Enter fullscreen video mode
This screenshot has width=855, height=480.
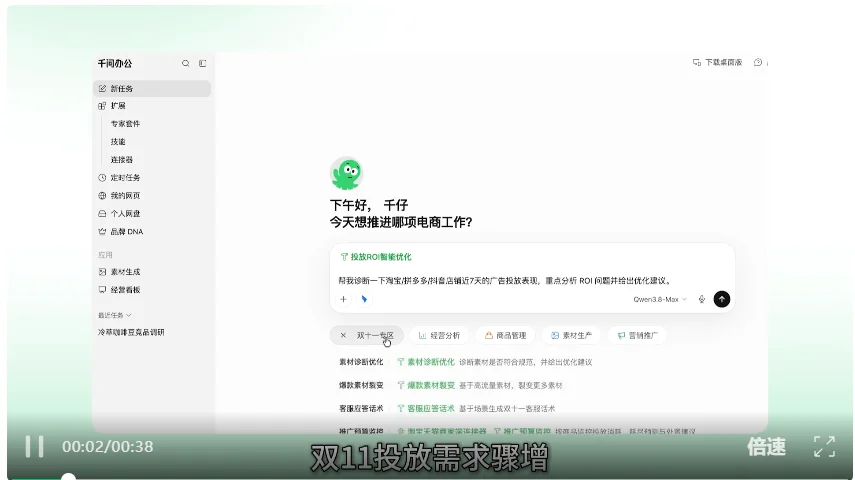824,447
